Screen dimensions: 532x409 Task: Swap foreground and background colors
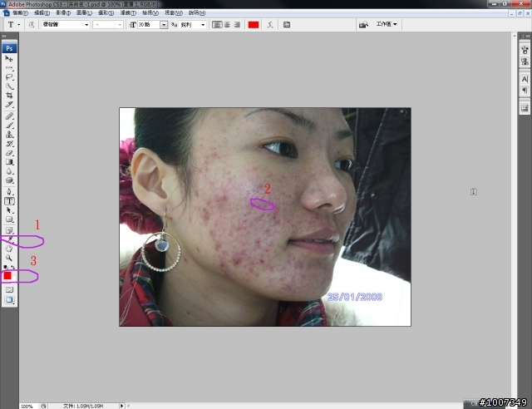coord(13,268)
